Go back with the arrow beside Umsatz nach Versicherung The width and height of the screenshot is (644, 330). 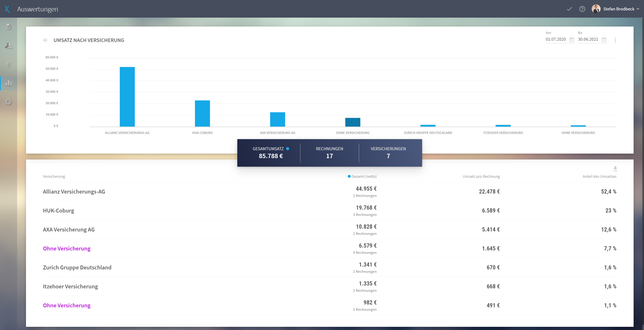pos(45,40)
